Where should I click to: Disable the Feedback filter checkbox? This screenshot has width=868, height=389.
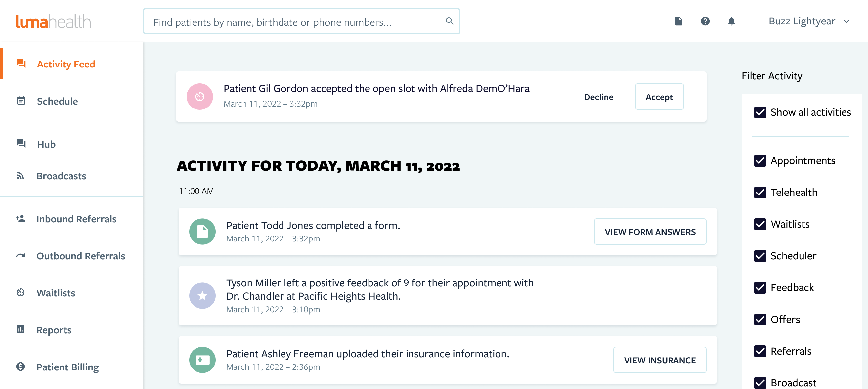click(760, 287)
